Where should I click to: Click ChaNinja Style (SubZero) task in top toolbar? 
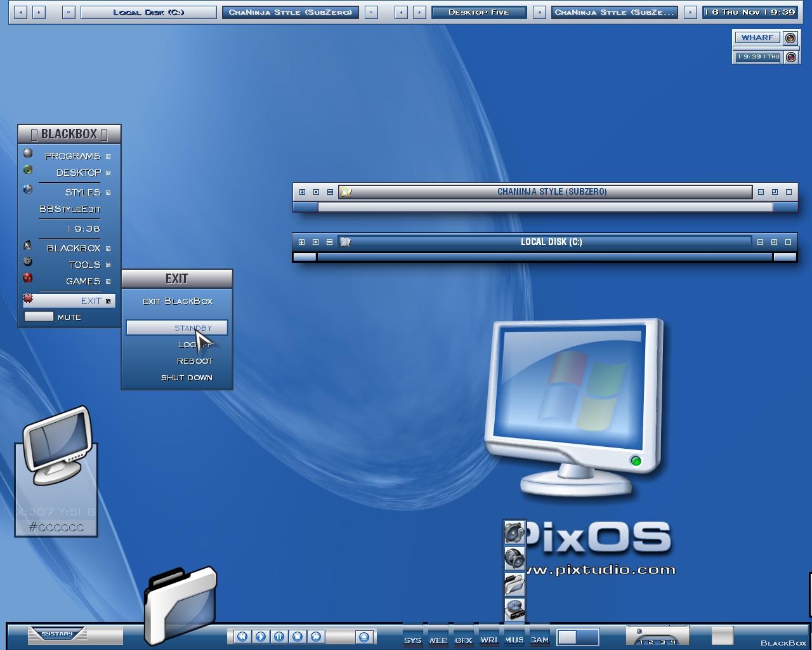pos(291,12)
